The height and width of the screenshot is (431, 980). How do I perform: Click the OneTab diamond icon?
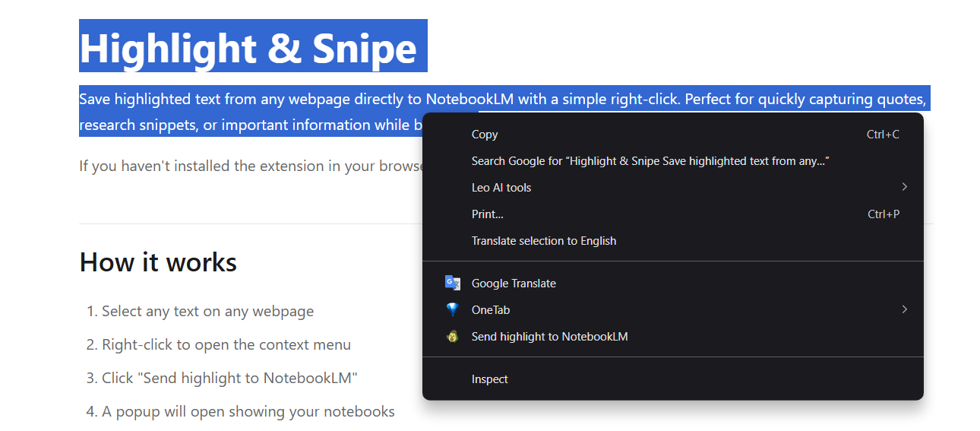point(453,309)
